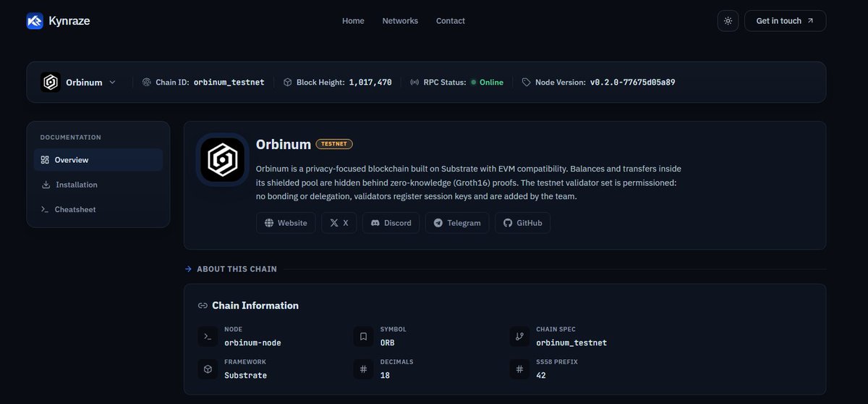Click the Telegram paper-plane icon
The image size is (868, 404).
click(438, 223)
